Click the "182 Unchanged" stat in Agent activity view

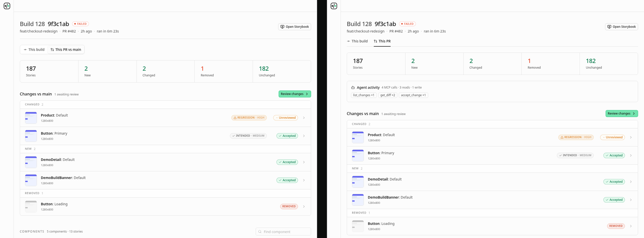click(609, 64)
